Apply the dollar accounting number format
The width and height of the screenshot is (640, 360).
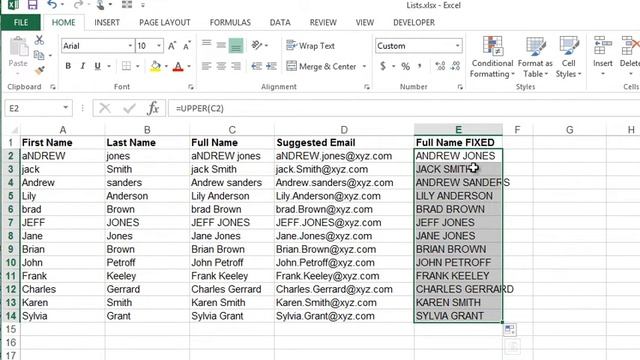(x=382, y=66)
